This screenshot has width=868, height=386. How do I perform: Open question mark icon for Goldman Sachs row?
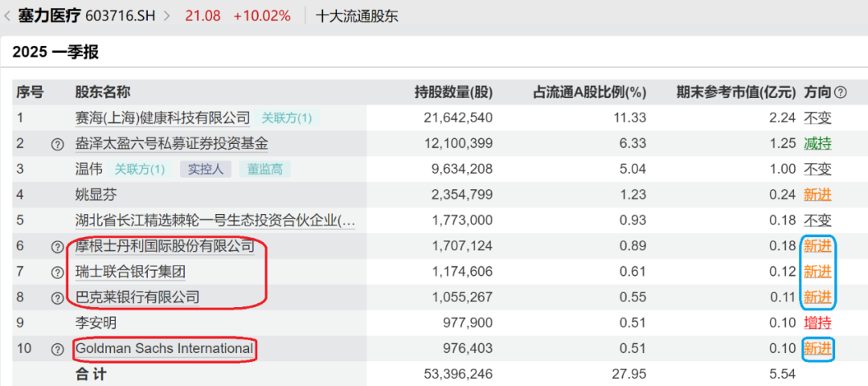click(58, 350)
